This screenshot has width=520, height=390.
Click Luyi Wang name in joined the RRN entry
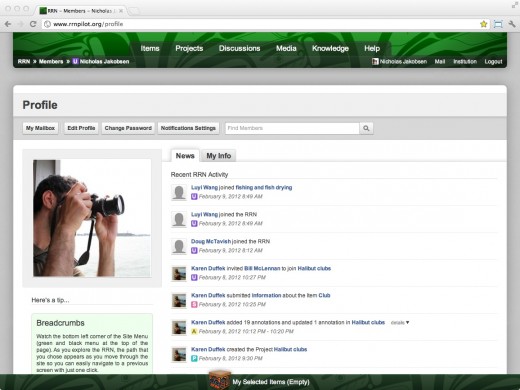click(204, 214)
